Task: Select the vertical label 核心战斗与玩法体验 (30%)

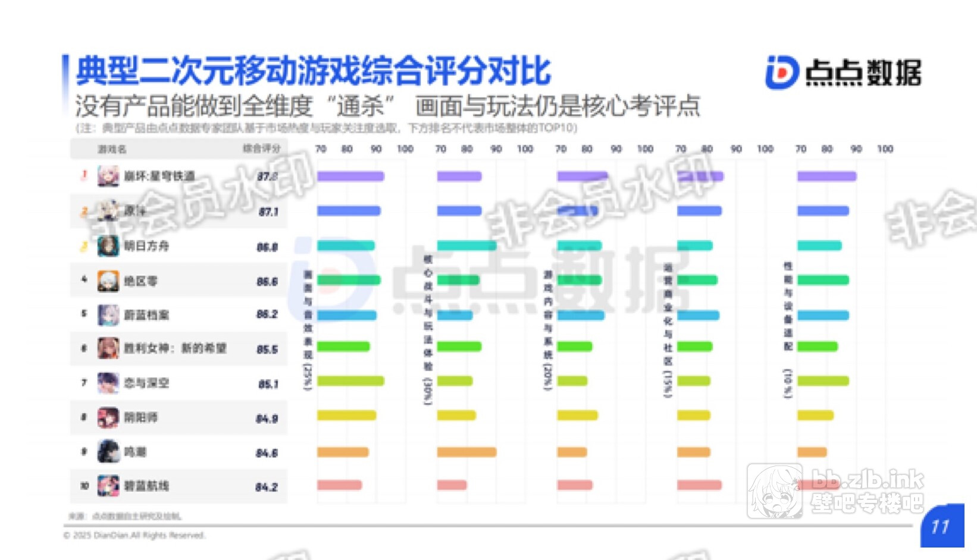Action: [428, 330]
